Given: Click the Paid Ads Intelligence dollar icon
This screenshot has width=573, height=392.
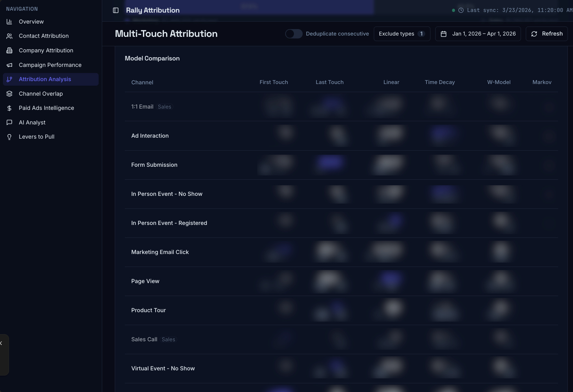Looking at the screenshot, I should (9, 108).
